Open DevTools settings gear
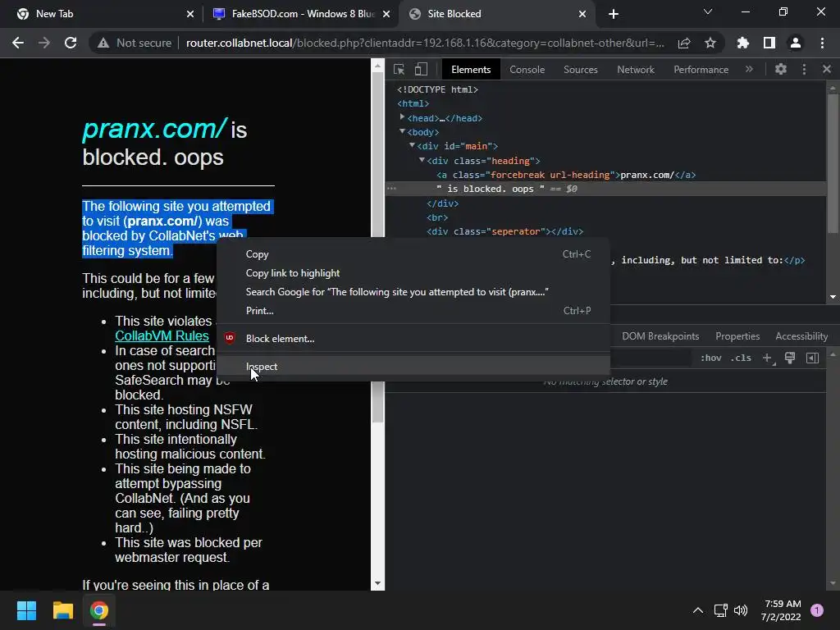 point(781,69)
